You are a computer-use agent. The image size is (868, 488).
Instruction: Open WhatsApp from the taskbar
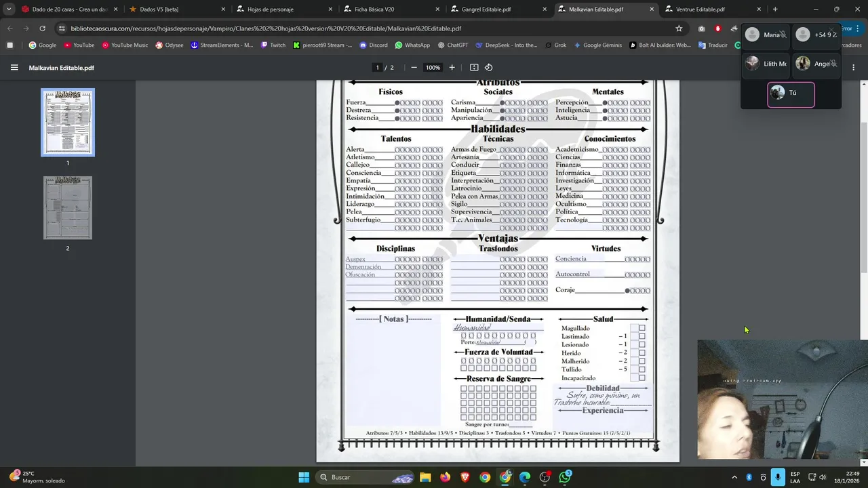[565, 477]
